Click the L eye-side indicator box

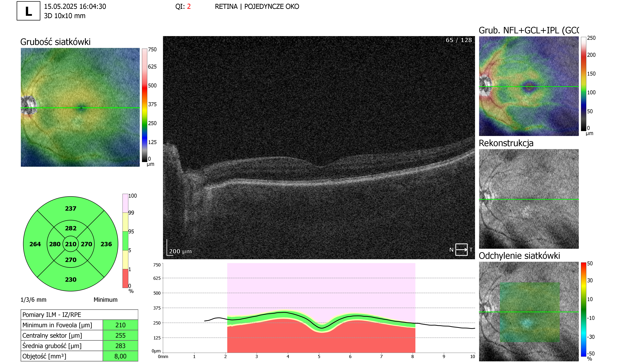point(28,11)
